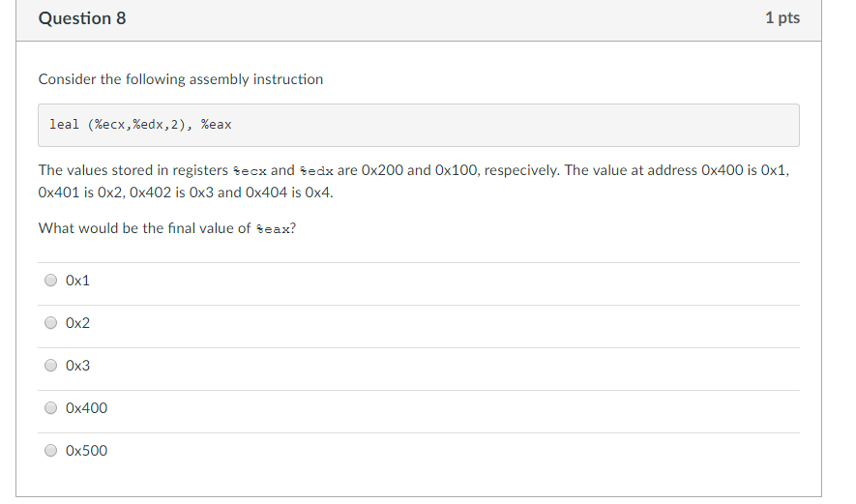Click the 0x1 answer label text

point(78,281)
